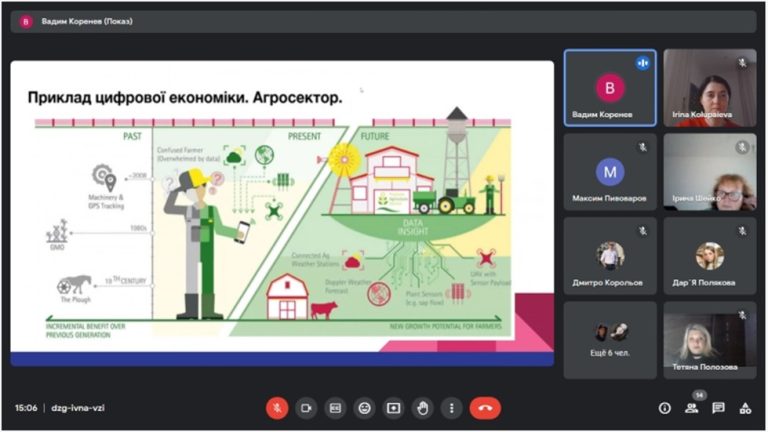
Task: Click the shared presentation slide
Action: 282,213
